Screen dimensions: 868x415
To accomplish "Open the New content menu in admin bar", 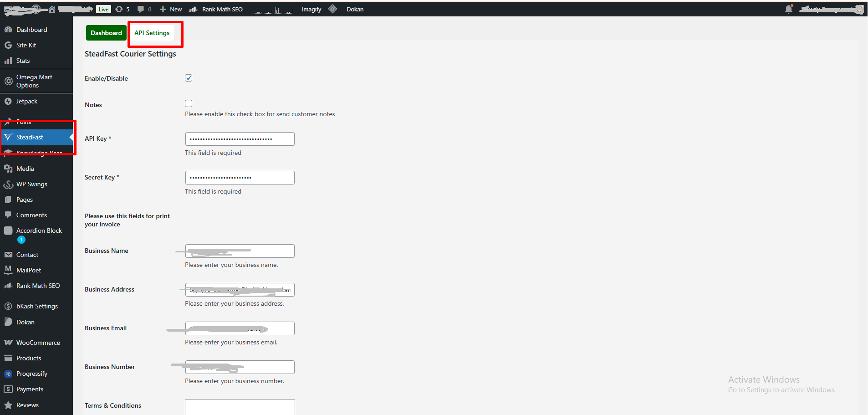I will (171, 9).
